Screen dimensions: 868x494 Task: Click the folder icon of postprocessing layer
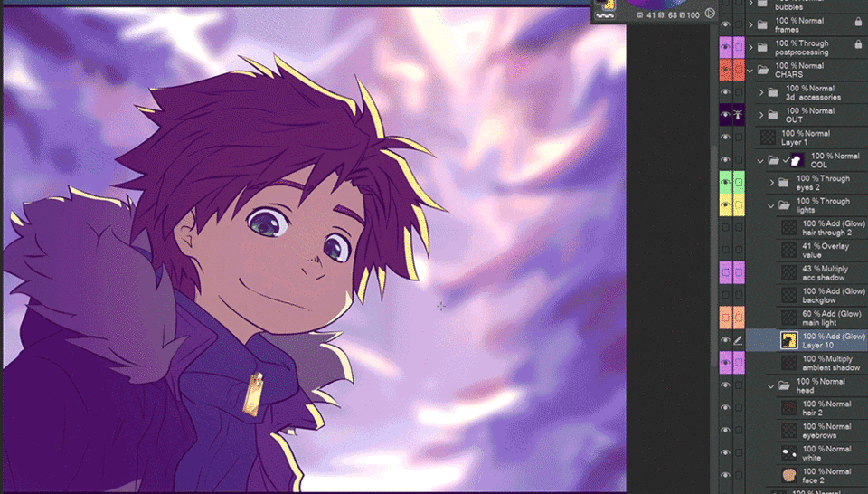[x=762, y=48]
